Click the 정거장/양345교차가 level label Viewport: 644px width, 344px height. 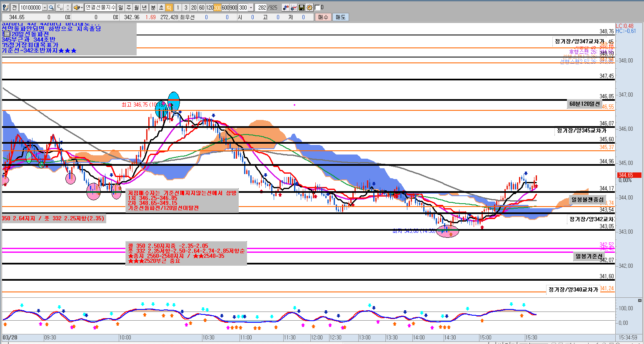point(582,130)
